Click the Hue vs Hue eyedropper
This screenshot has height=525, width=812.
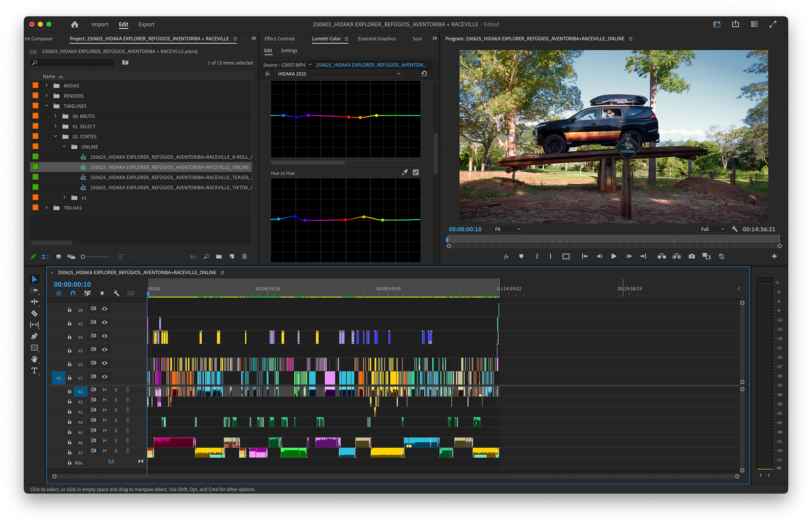point(404,172)
